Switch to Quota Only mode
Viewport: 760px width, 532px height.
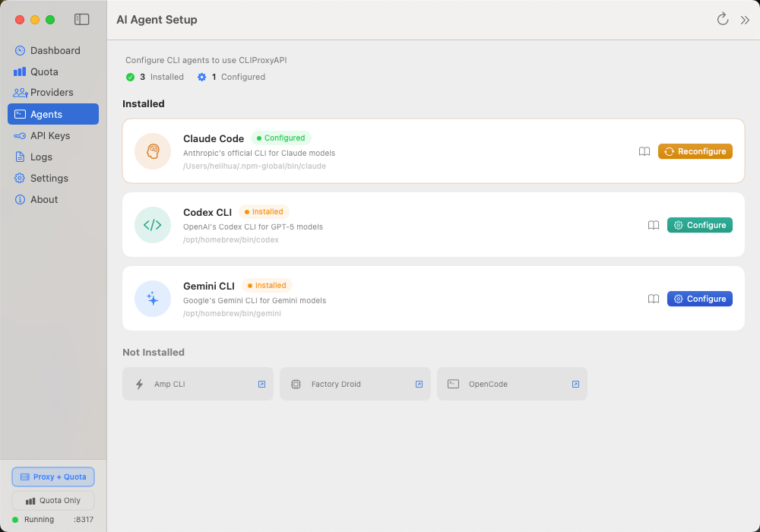[53, 501]
